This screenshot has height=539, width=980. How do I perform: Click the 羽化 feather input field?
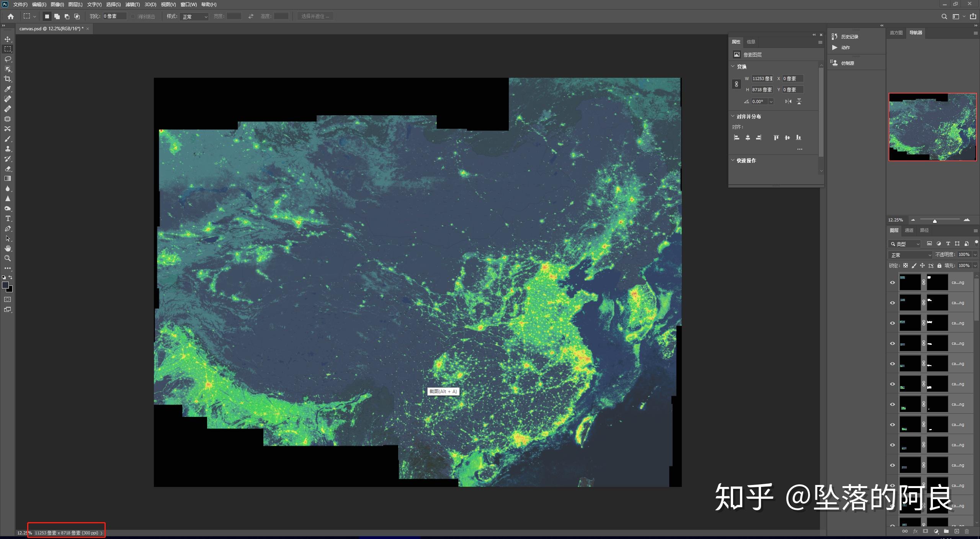(x=114, y=16)
